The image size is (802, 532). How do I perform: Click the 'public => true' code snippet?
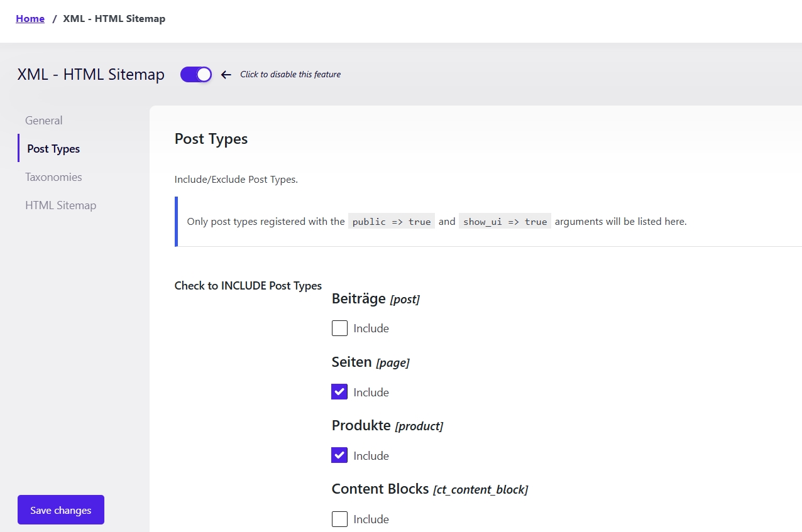[392, 222]
